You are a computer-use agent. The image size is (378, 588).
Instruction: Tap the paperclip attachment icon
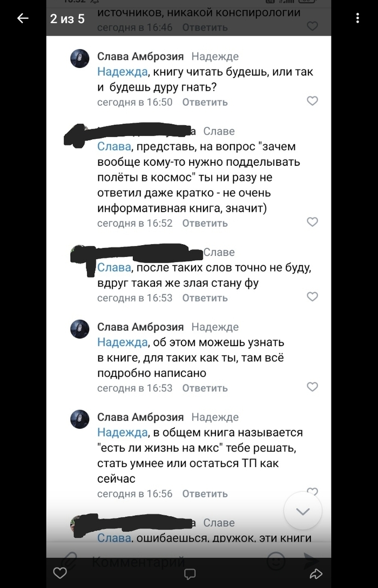click(x=69, y=559)
